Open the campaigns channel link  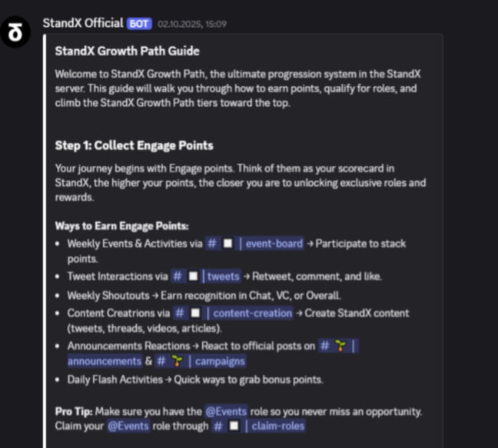(200, 361)
